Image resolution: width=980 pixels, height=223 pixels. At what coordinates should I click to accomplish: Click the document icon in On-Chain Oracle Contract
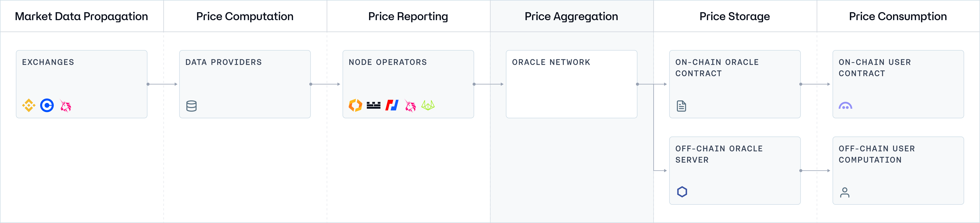(x=681, y=106)
